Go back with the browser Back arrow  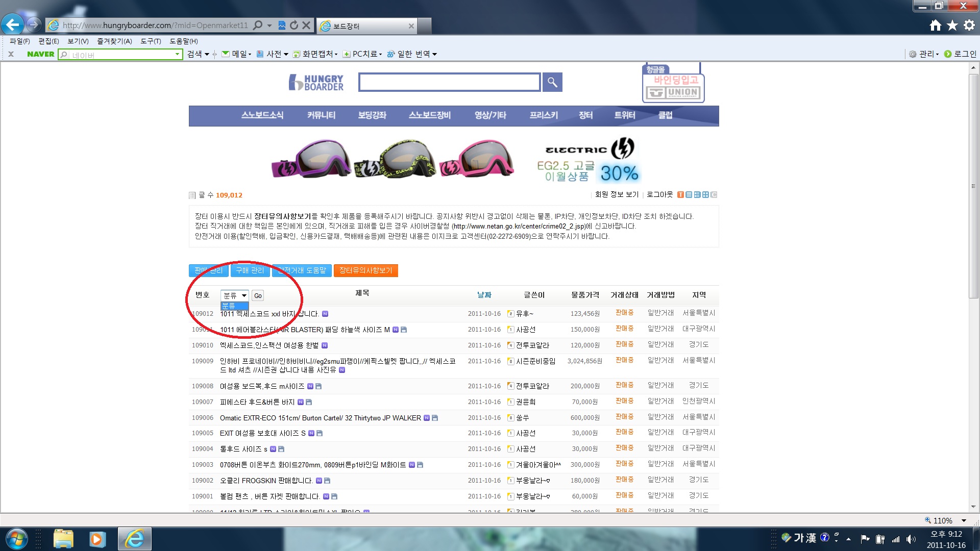12,24
